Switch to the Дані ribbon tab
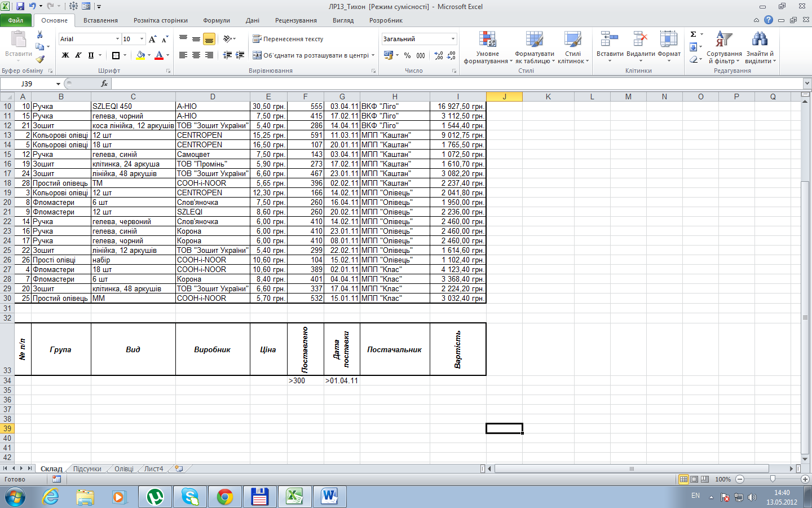Image resolution: width=812 pixels, height=508 pixels. [x=253, y=20]
